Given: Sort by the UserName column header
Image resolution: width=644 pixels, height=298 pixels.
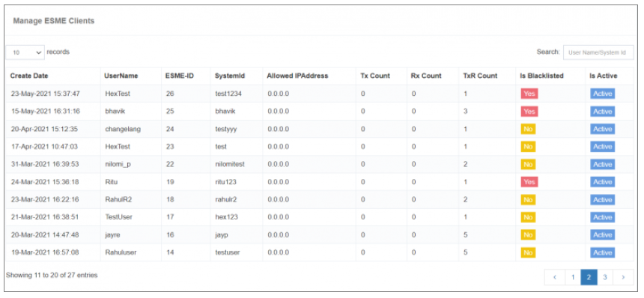Looking at the screenshot, I should coord(121,76).
